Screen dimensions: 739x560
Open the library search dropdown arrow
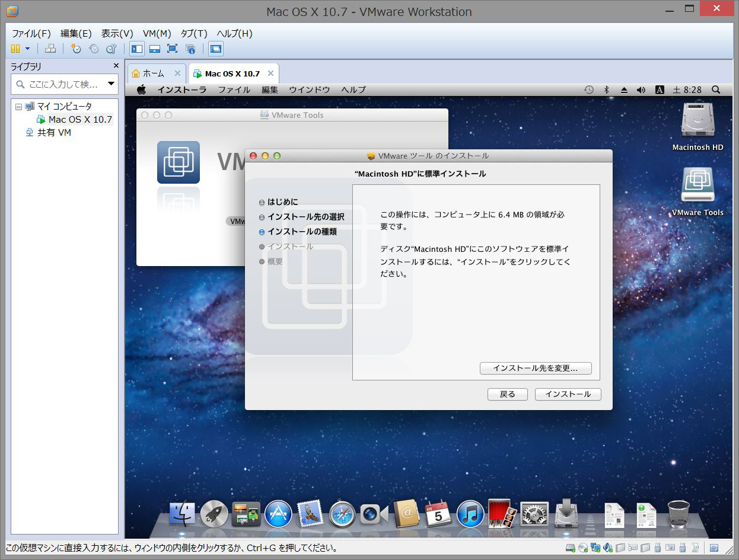(x=111, y=84)
